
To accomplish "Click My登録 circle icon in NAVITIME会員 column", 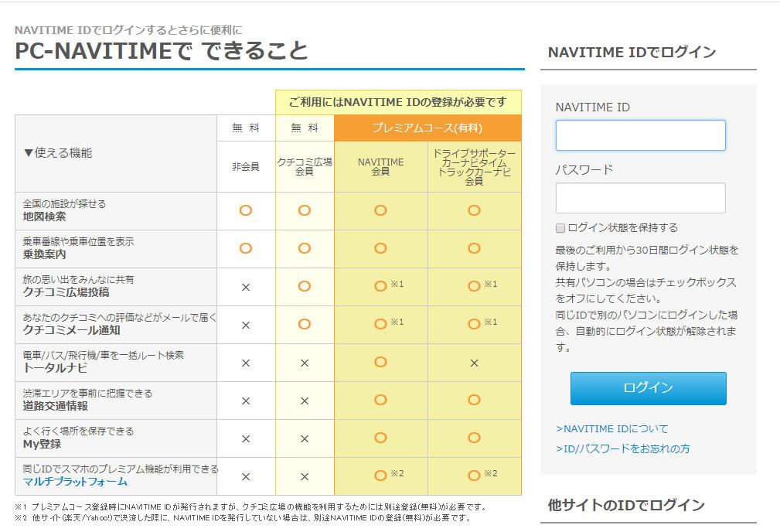I will [x=380, y=438].
